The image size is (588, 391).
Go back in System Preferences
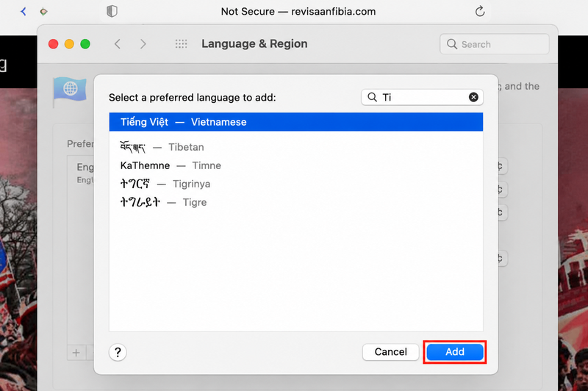pos(118,44)
